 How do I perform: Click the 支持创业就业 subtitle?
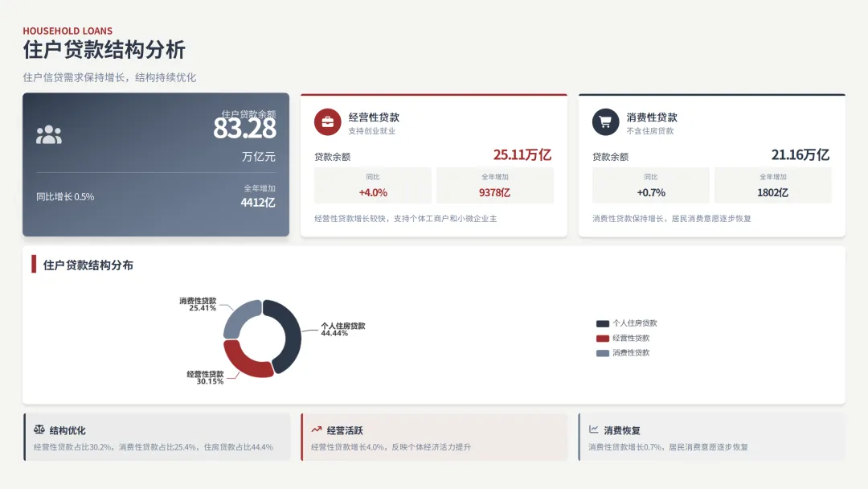coord(372,131)
